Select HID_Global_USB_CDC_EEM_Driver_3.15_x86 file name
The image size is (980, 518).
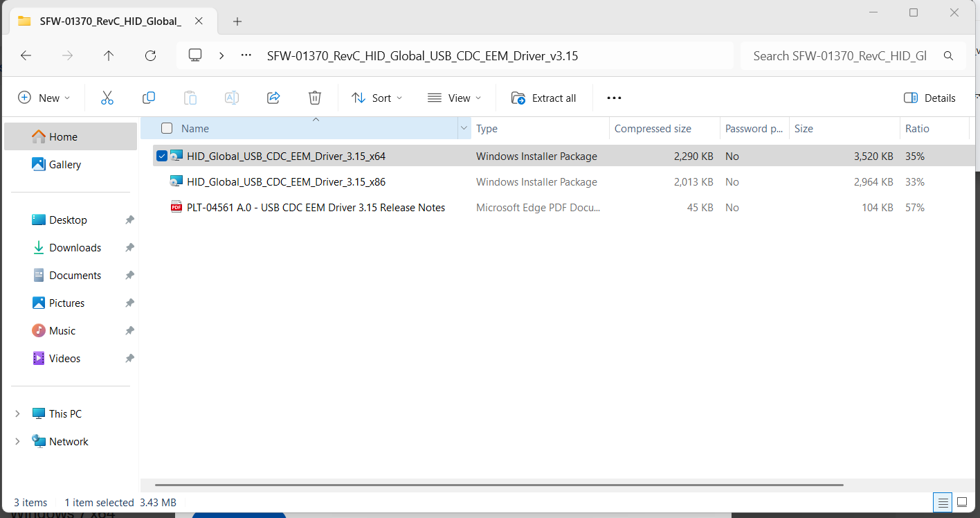[x=286, y=182]
